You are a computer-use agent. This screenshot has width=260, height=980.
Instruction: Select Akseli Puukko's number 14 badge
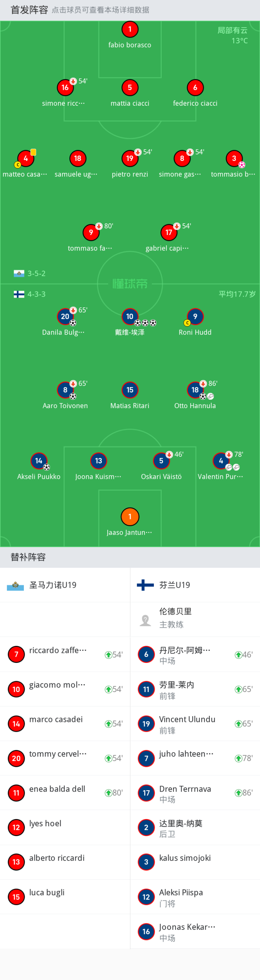(39, 461)
